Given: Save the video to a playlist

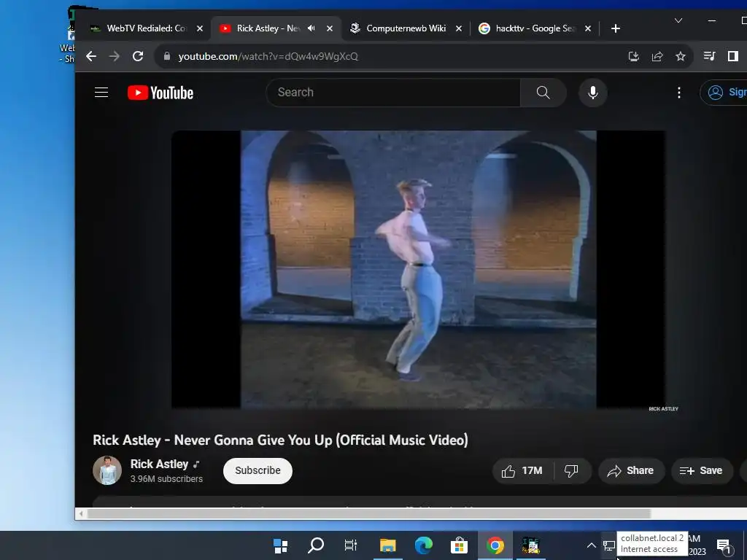Looking at the screenshot, I should (x=701, y=470).
